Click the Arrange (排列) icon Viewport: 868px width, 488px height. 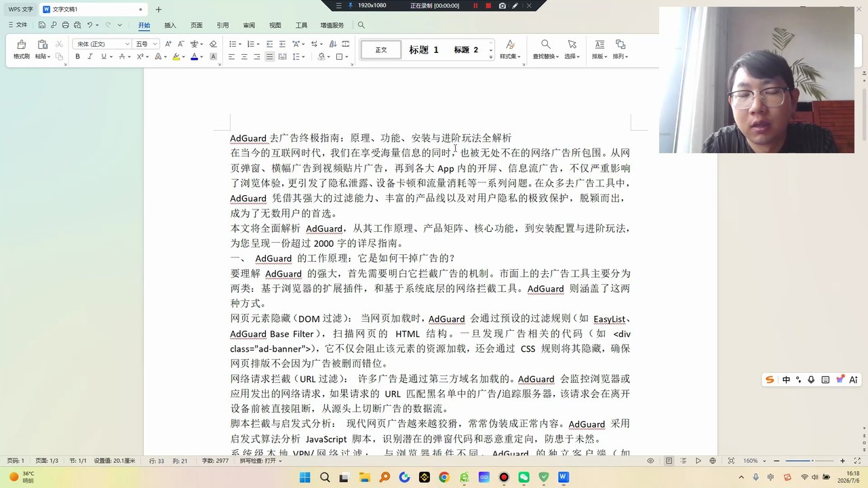pos(620,44)
